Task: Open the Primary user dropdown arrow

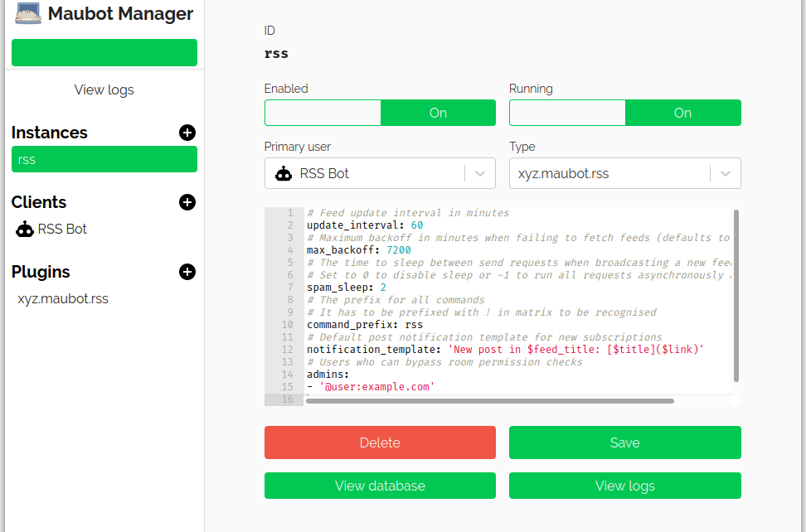Action: click(x=480, y=173)
